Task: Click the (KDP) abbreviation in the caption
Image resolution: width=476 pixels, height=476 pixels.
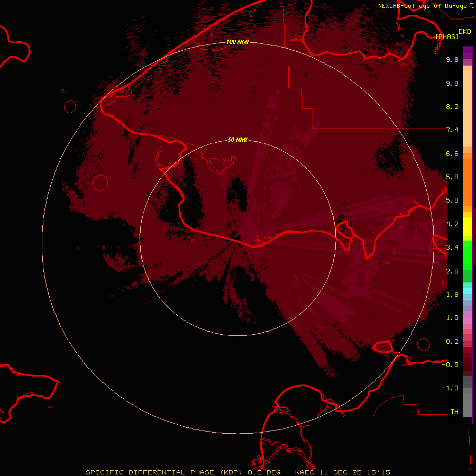Action: point(231,472)
